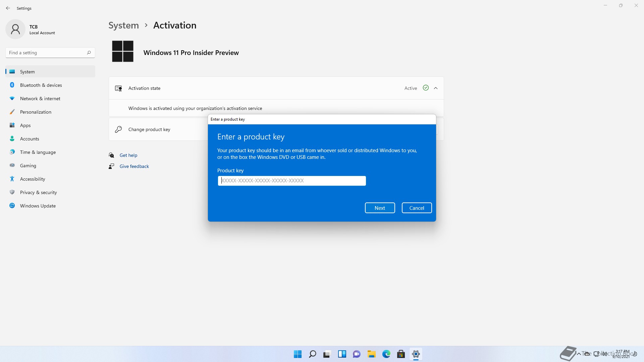
Task: Launch Microsoft Edge from the taskbar
Action: [x=386, y=354]
